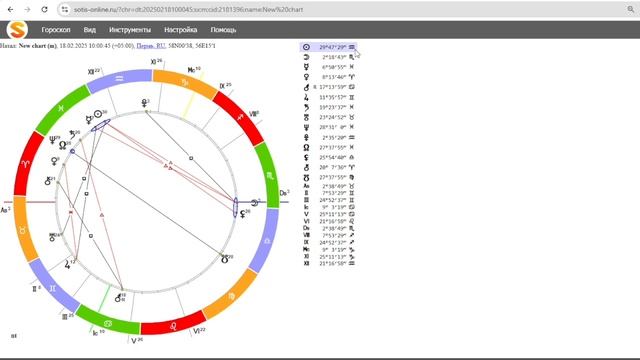Click the orange Capricorn segment of the zodiac ring
640x360 pixels.
(184, 83)
